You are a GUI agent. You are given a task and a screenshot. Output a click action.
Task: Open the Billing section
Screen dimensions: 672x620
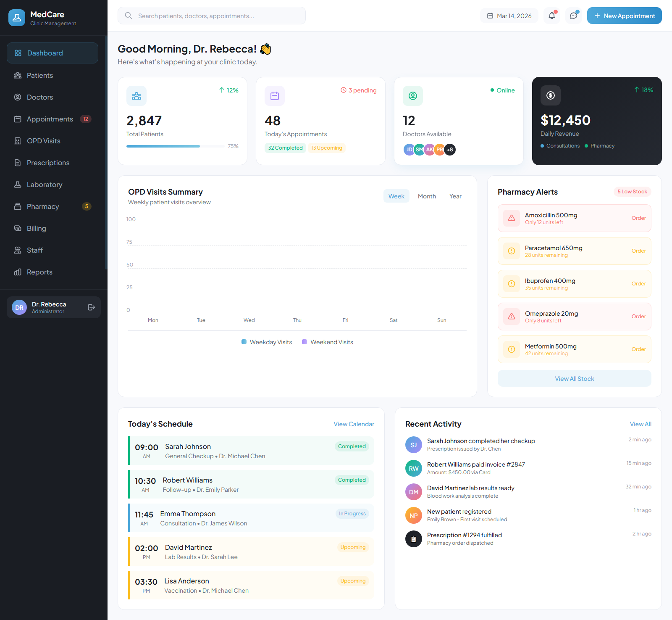click(37, 228)
